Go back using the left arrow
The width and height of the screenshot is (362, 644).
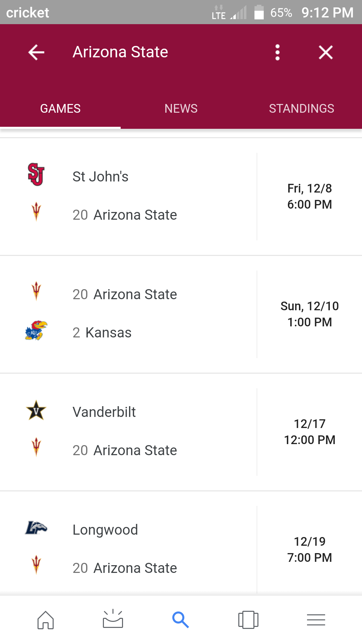[36, 52]
